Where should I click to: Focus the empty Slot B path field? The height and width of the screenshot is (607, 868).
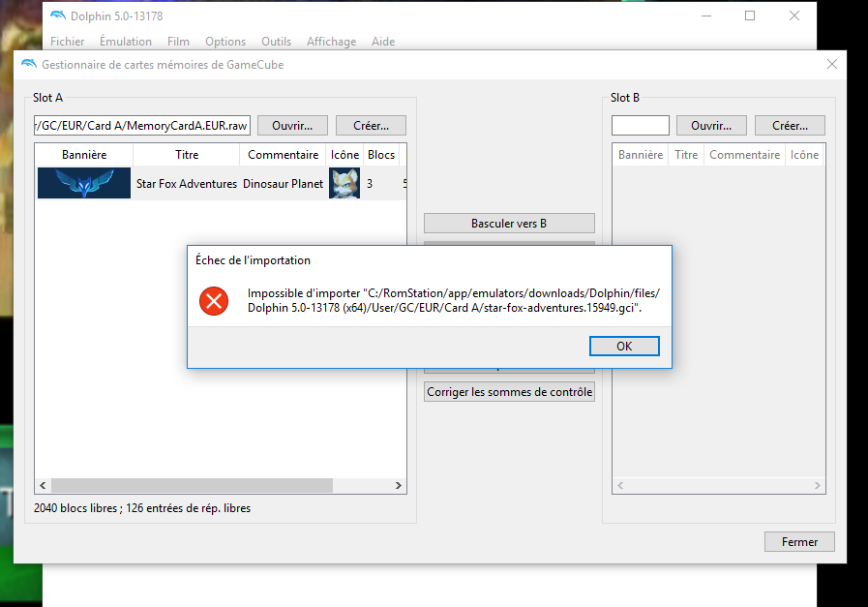[x=640, y=126]
